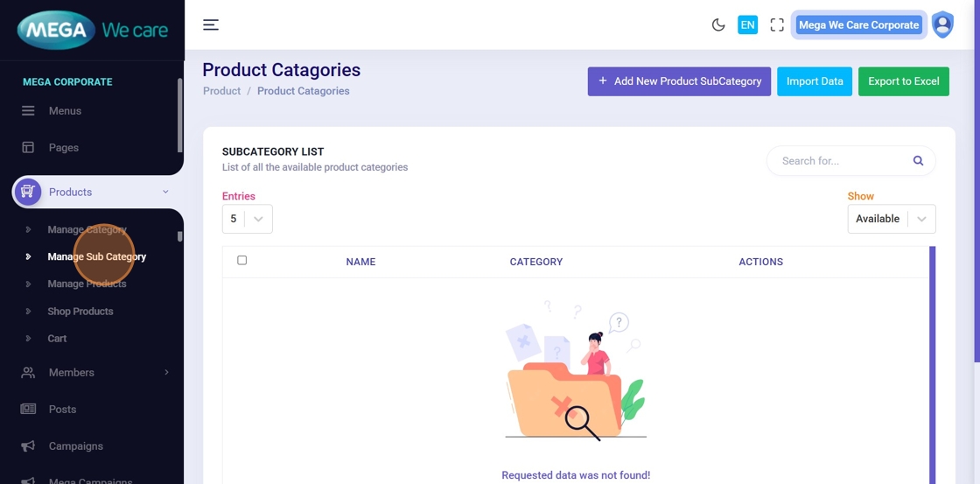Open the EN language selector
This screenshot has height=484, width=980.
pos(747,25)
